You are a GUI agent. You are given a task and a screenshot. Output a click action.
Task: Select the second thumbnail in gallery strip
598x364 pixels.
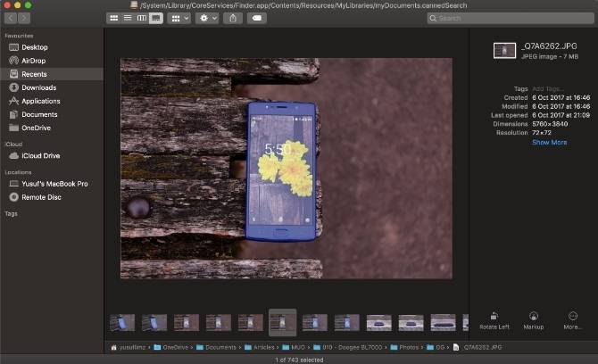(x=154, y=322)
